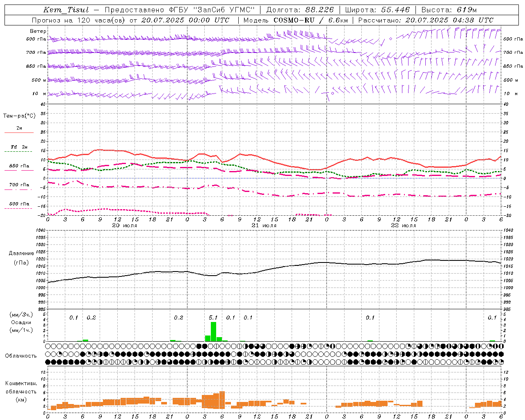The width and height of the screenshot is (525, 420).
Task: Click the dotted line sample under legend "500 гПа"
Action: click(x=19, y=208)
